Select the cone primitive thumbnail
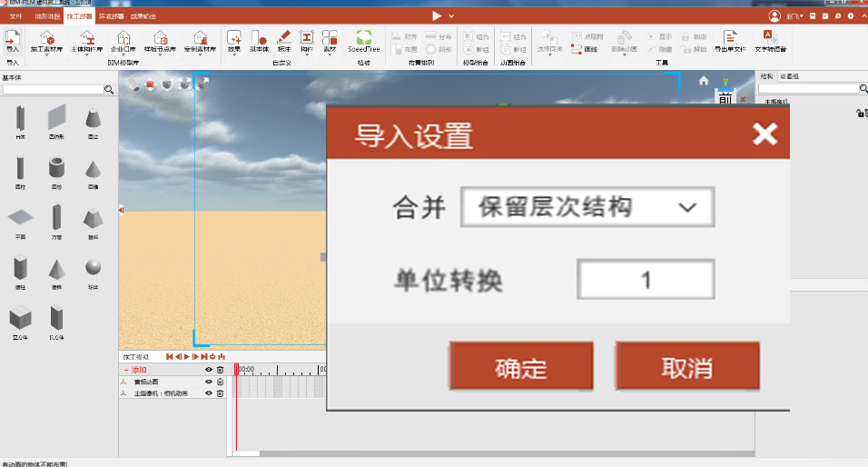The height and width of the screenshot is (467, 868). click(93, 168)
